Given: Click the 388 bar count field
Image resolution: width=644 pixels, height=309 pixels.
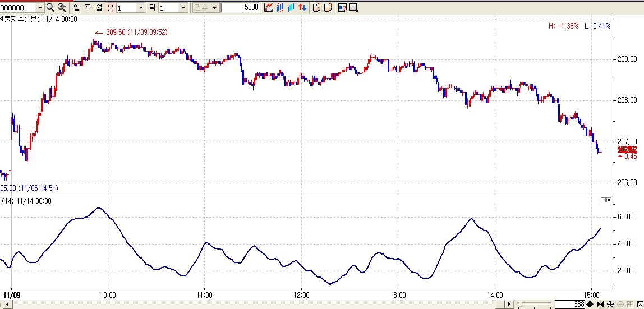Looking at the screenshot, I should click(569, 304).
